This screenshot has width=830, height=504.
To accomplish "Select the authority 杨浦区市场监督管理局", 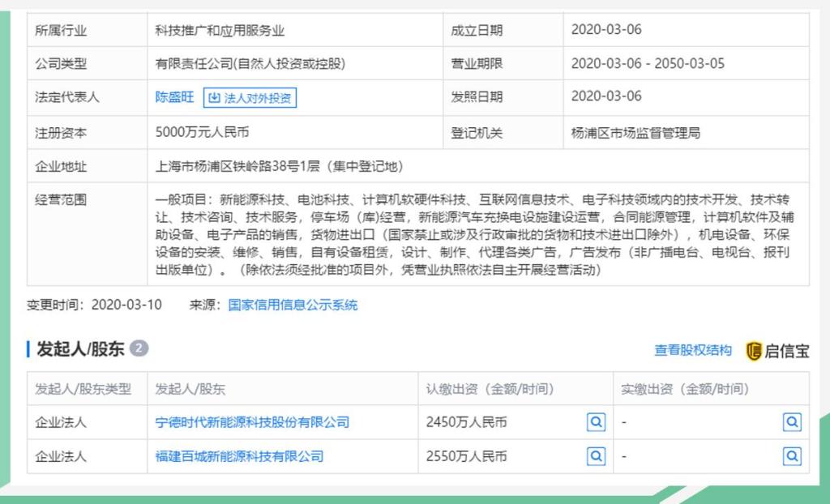I will pos(635,133).
